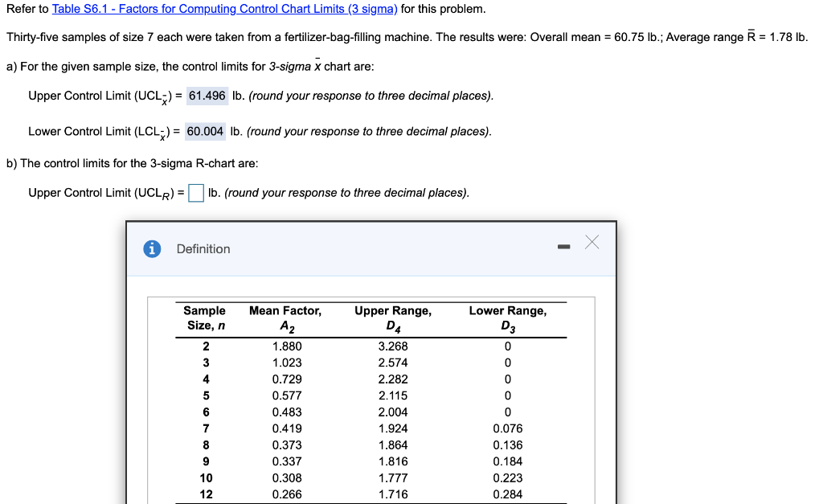Viewport: 823px width, 504px height.
Task: Select sample size row 12 in the table
Action: 205,494
